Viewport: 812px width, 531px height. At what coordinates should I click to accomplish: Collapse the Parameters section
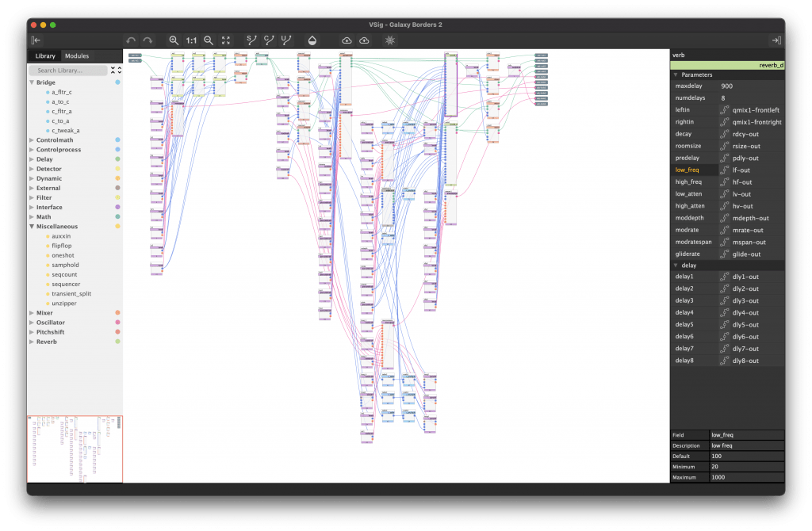[x=676, y=74]
